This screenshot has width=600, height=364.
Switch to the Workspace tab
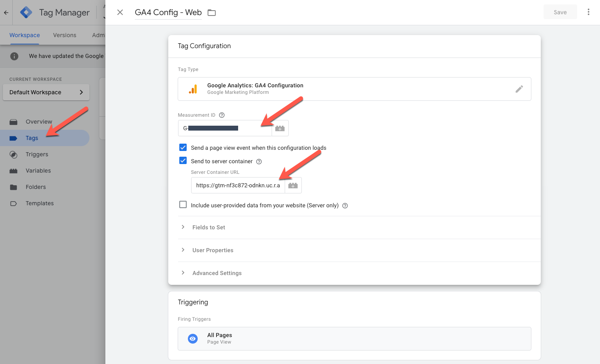(25, 35)
